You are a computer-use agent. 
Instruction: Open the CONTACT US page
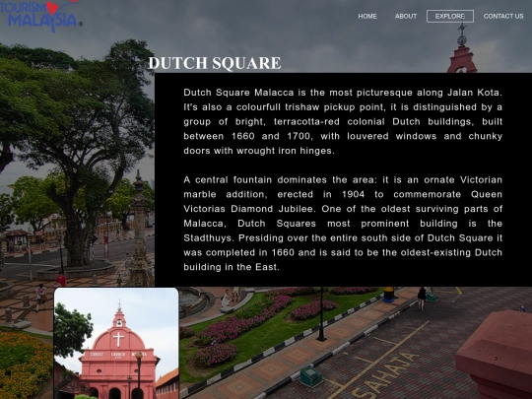(x=503, y=17)
